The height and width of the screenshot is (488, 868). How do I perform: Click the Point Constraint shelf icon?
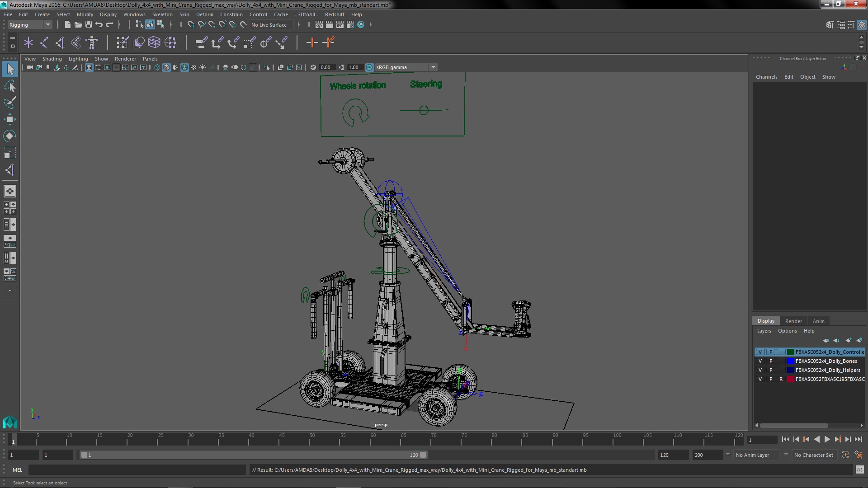pos(217,42)
